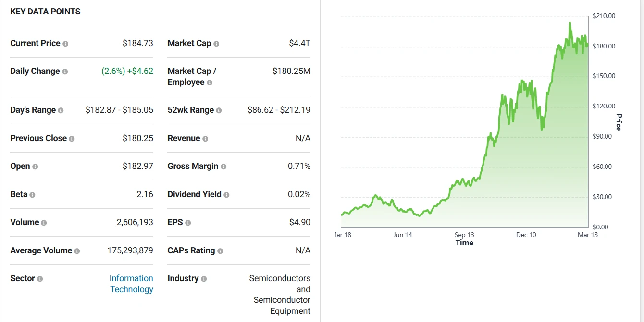The height and width of the screenshot is (322, 644).
Task: Click info icon next to Current Price
Action: [x=65, y=44]
